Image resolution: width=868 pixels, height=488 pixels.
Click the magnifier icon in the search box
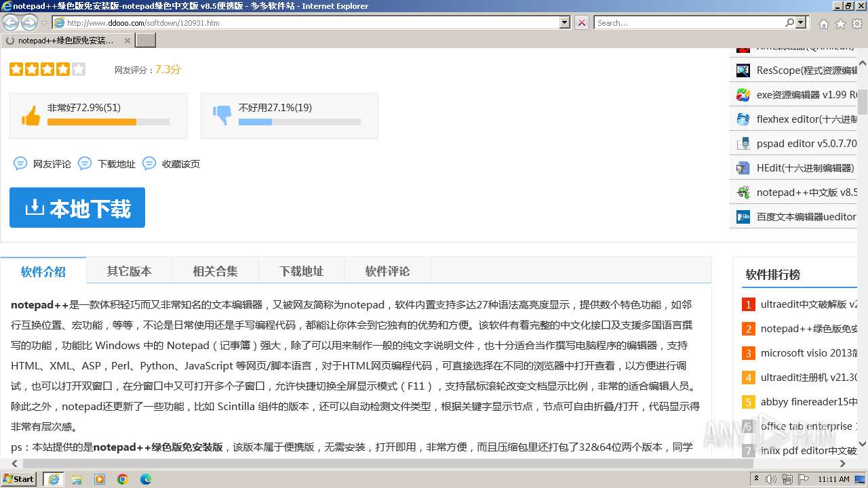pyautogui.click(x=789, y=22)
